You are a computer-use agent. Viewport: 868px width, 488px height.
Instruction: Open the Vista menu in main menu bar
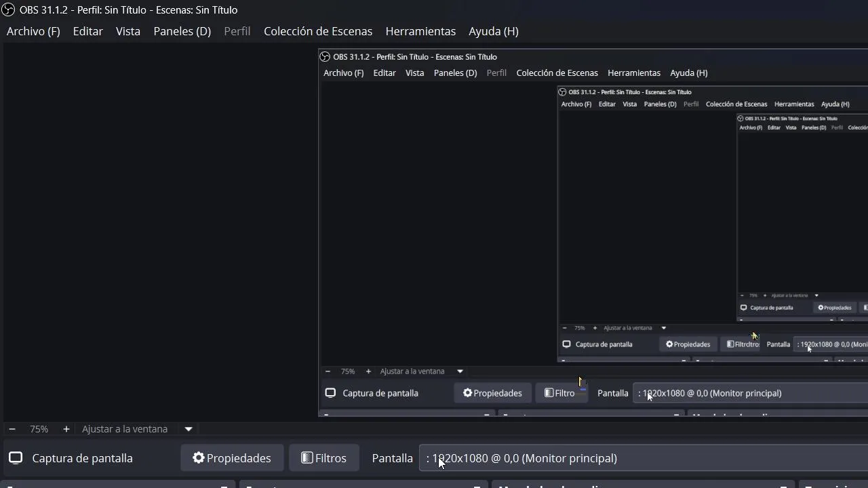coord(128,31)
